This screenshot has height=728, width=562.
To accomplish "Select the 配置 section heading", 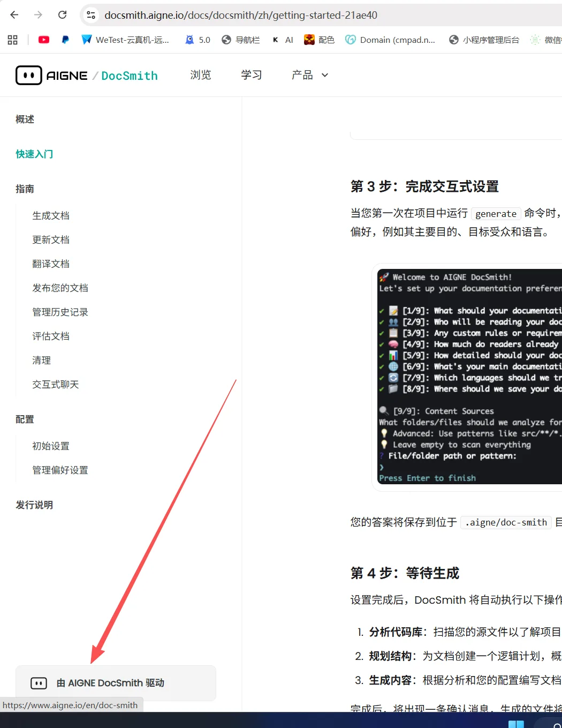I will point(25,419).
